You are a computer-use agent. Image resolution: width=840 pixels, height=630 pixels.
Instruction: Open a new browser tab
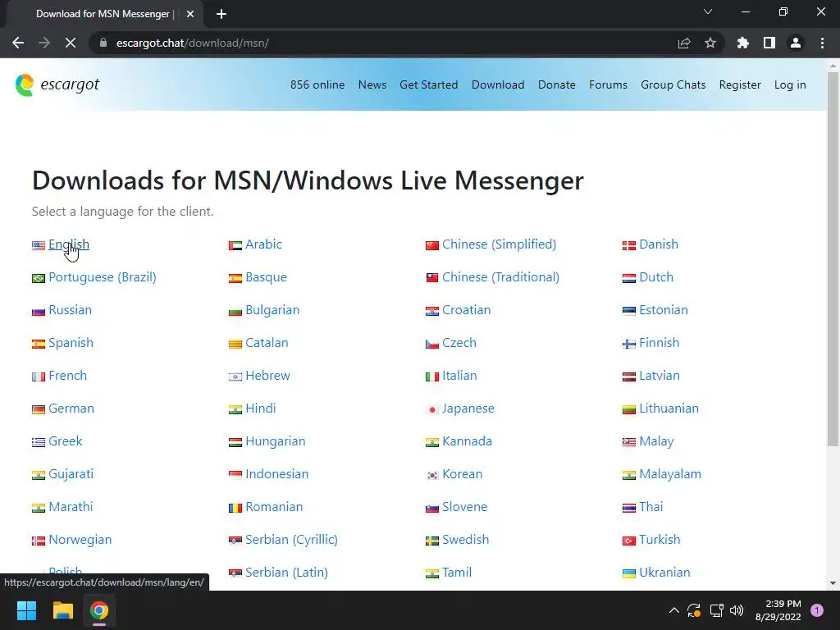[221, 14]
